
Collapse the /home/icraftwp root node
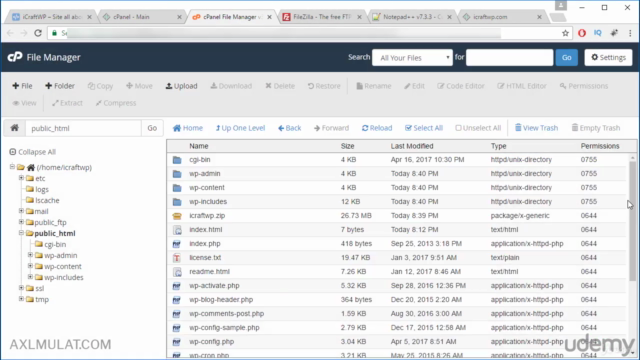click(x=12, y=167)
